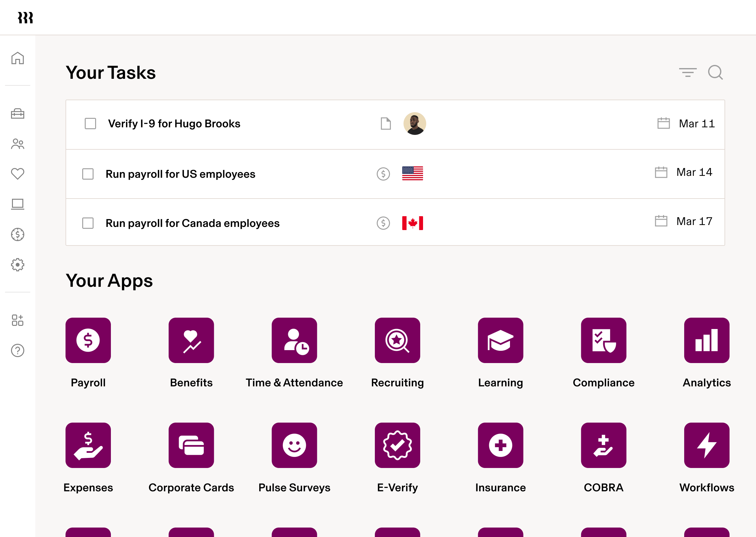
Task: Click Hugo Brooks' profile avatar
Action: pos(414,123)
